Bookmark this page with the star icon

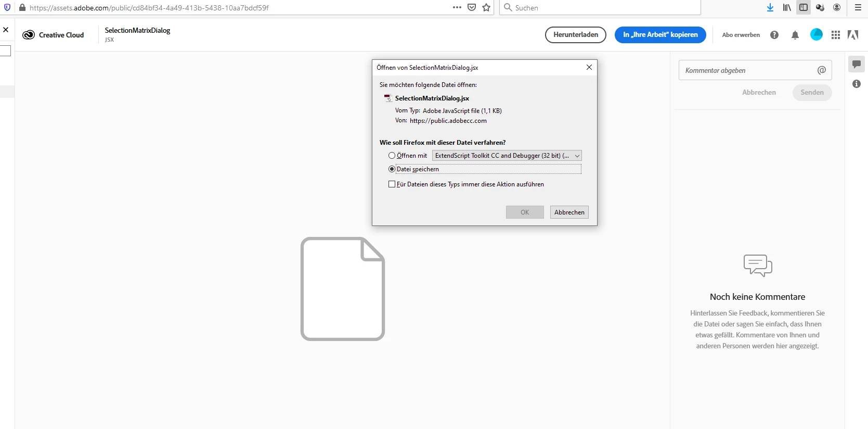tap(486, 7)
